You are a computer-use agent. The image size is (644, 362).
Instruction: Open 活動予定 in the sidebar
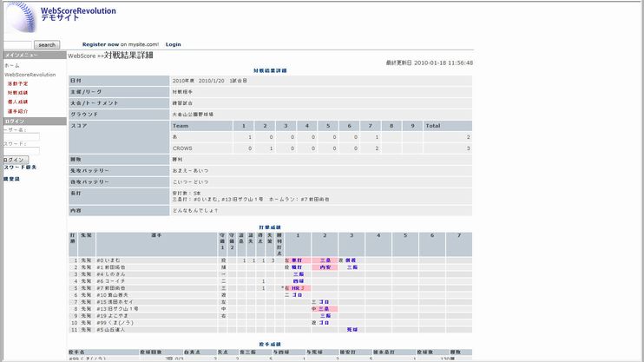coord(17,83)
